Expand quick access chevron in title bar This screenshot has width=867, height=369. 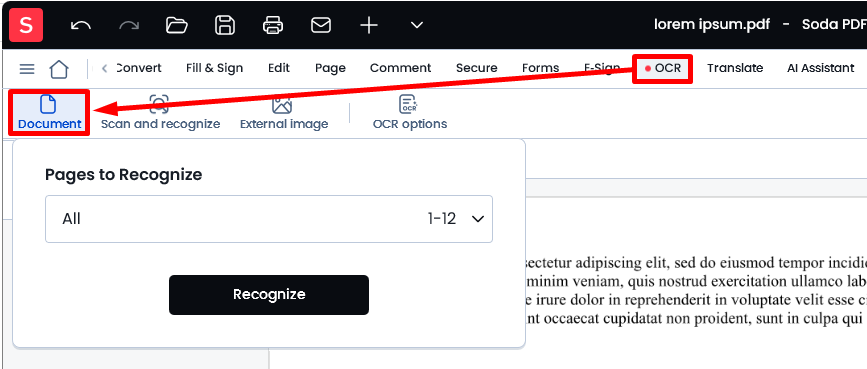[417, 25]
